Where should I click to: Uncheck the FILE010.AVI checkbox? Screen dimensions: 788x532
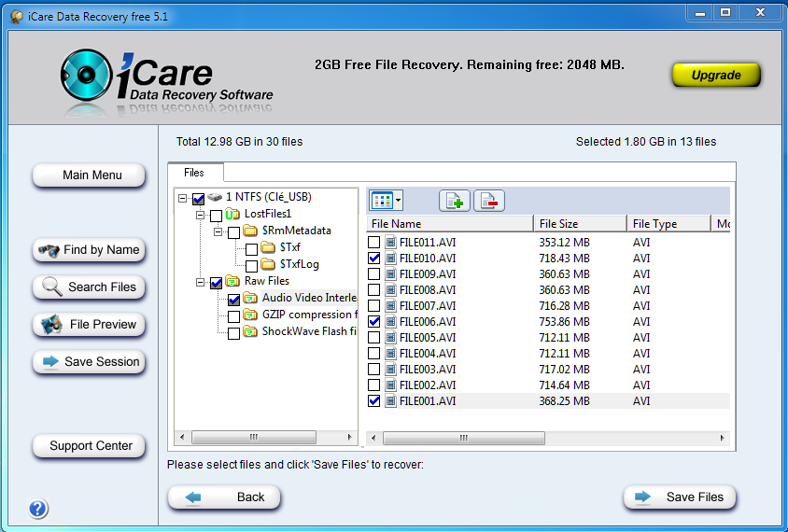[373, 259]
